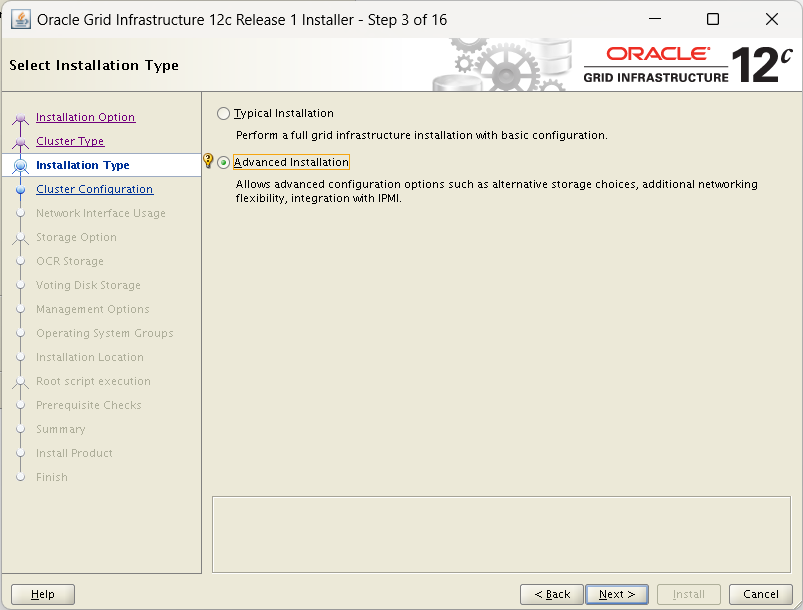Click the Java installer icon in title bar

pos(20,19)
